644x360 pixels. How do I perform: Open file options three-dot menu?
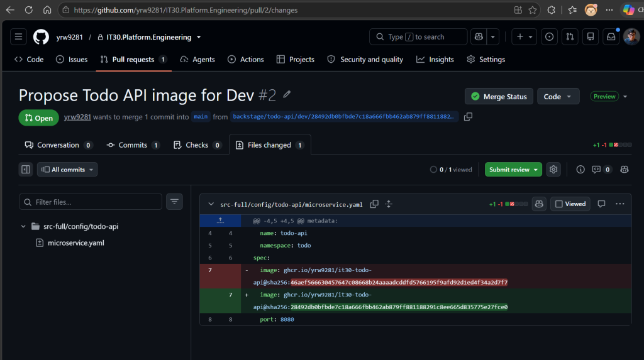tap(619, 204)
